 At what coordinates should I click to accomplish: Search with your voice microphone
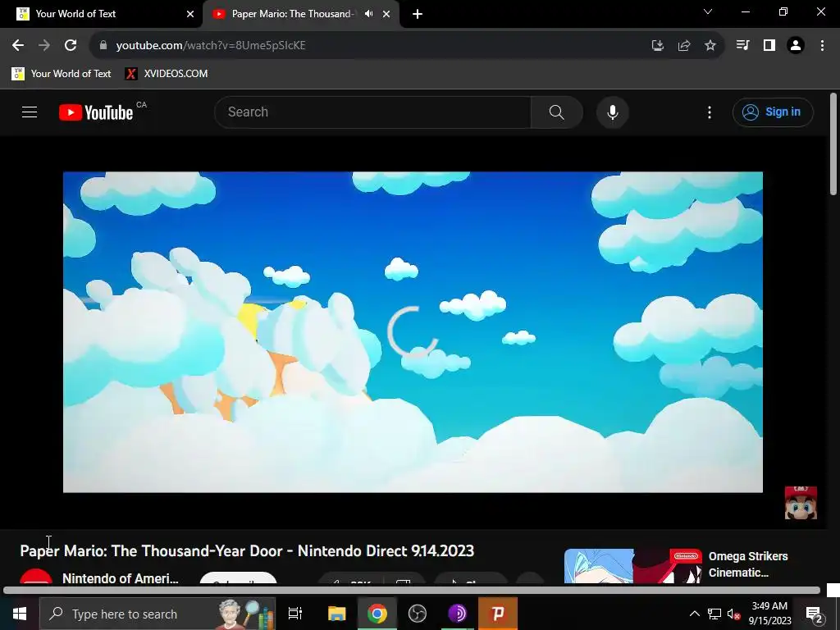pyautogui.click(x=612, y=112)
